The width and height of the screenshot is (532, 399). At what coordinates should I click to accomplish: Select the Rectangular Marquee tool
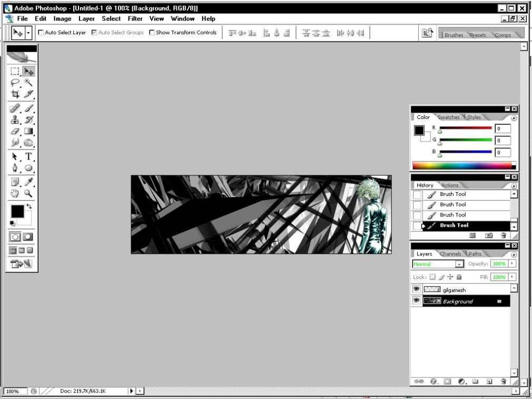point(15,71)
